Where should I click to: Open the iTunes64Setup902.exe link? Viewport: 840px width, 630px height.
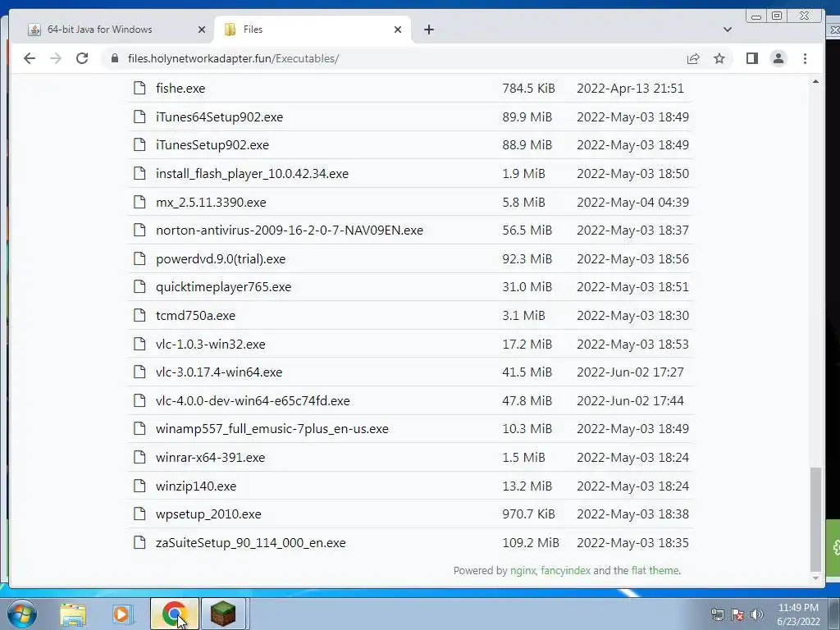pos(219,116)
